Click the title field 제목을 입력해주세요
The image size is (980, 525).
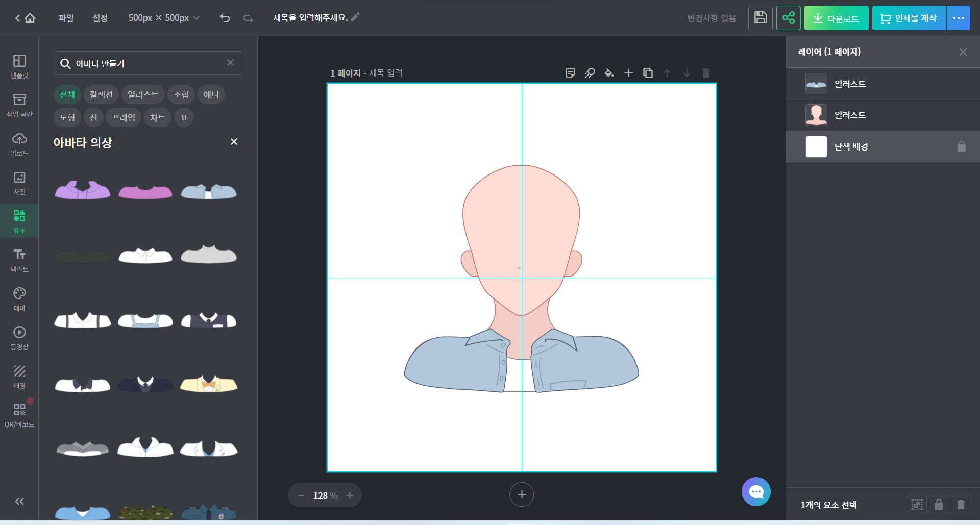(310, 18)
